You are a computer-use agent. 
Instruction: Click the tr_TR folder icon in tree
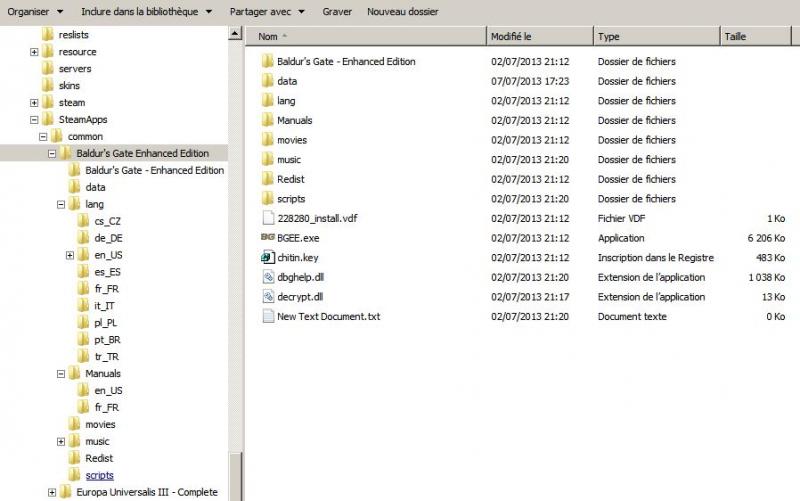tap(83, 356)
